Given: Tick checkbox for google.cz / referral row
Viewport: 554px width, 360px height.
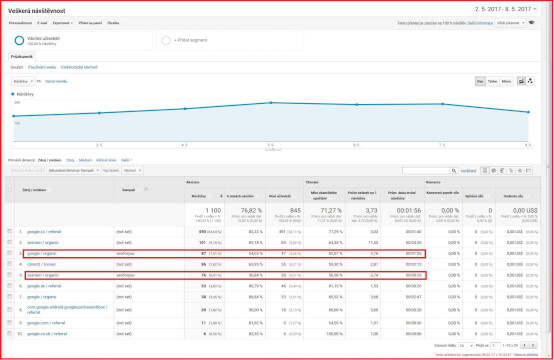Looking at the screenshot, I should click(10, 231).
